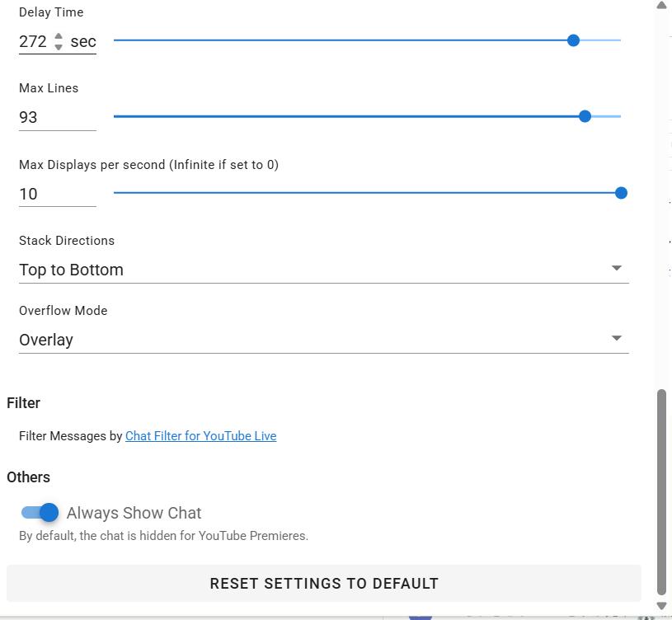The image size is (672, 620).
Task: Click the Max Lines slider handle
Action: coord(585,116)
